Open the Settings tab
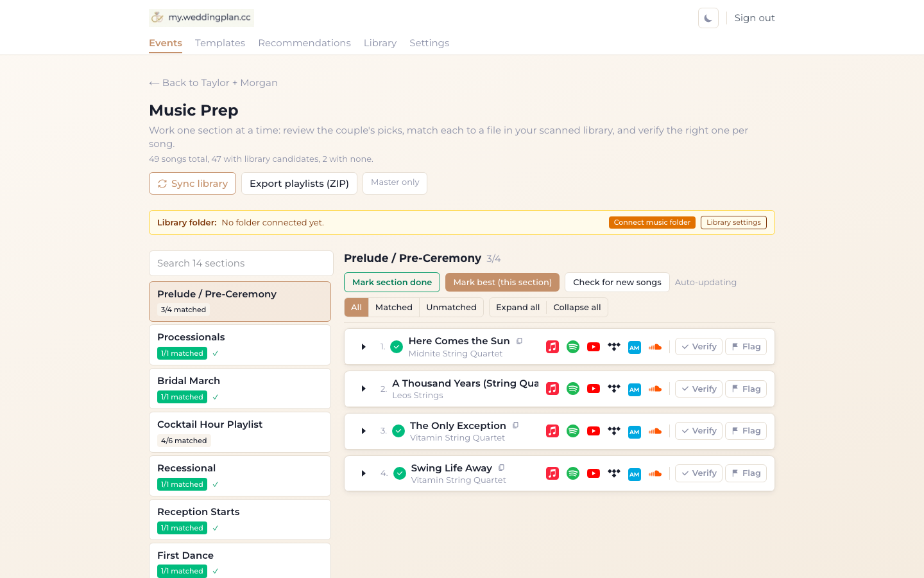 429,43
